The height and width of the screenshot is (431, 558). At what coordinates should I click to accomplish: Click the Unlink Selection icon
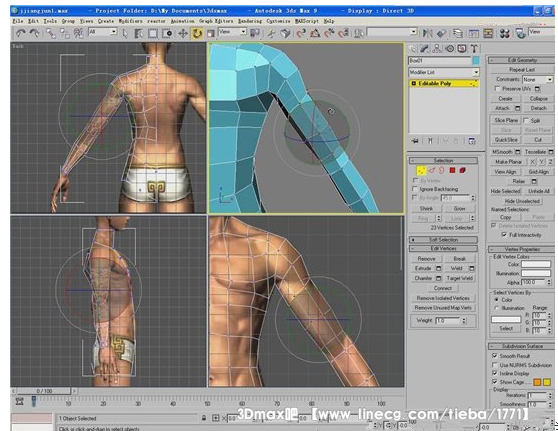(65, 33)
